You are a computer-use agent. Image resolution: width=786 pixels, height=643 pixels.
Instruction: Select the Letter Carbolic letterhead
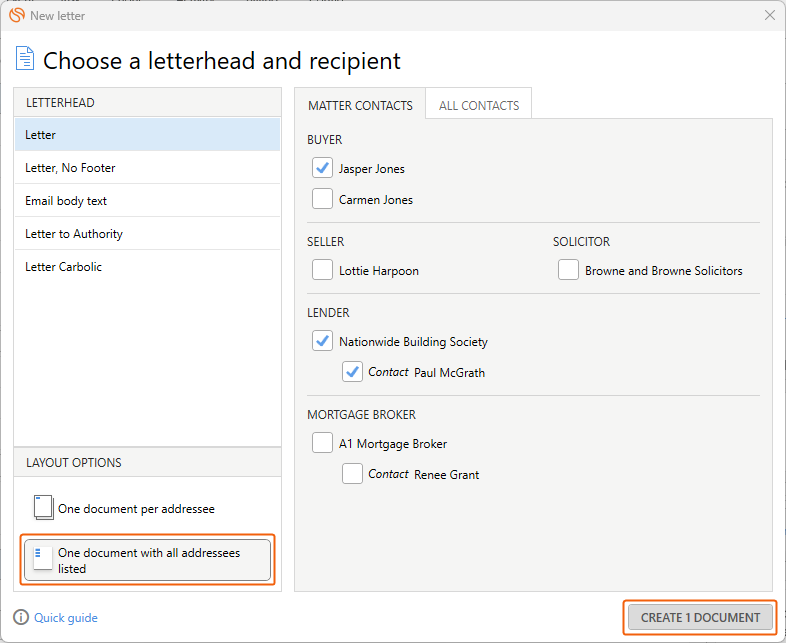click(147, 267)
